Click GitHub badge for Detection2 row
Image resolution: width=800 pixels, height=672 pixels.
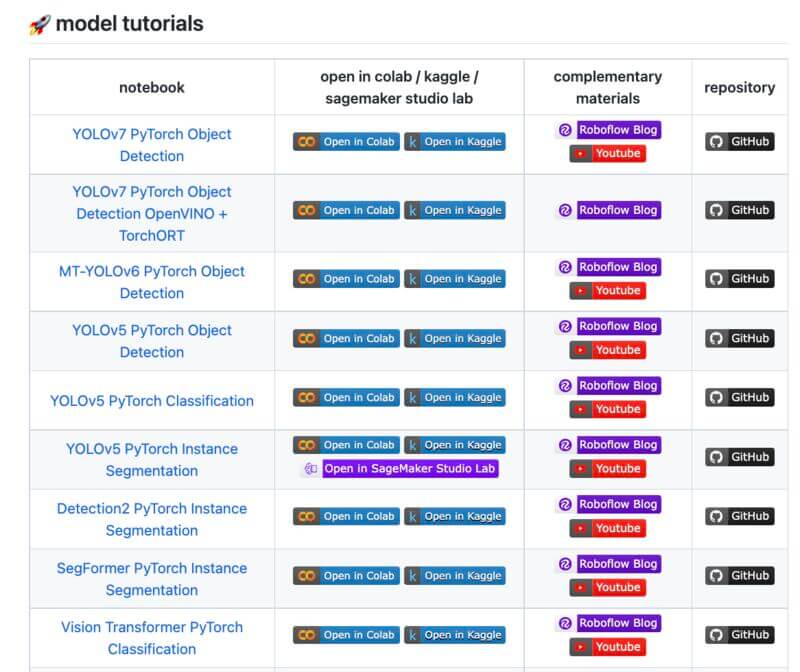(x=740, y=516)
